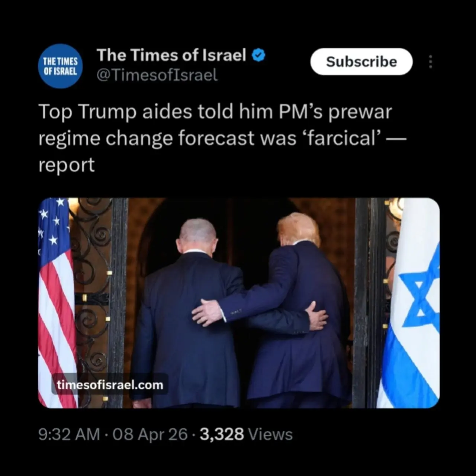
Task: Click the American flag in the photo
Action: [x=56, y=303]
